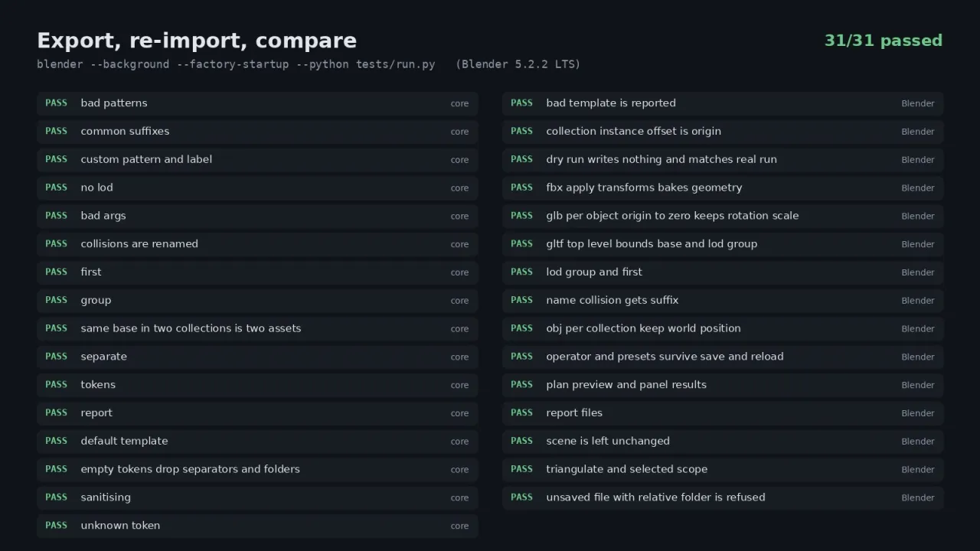Click the 'tokens' test row
The height and width of the screenshot is (551, 980).
(257, 385)
